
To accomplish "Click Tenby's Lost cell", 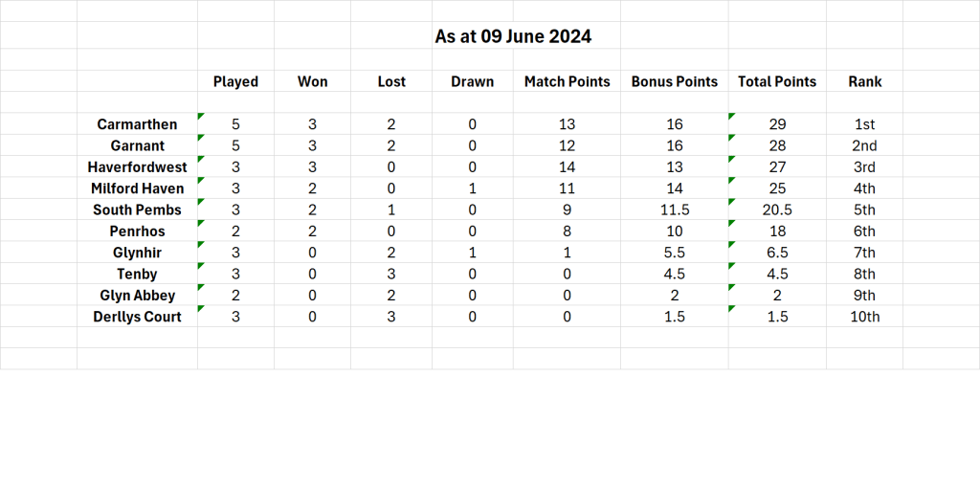I will click(391, 274).
